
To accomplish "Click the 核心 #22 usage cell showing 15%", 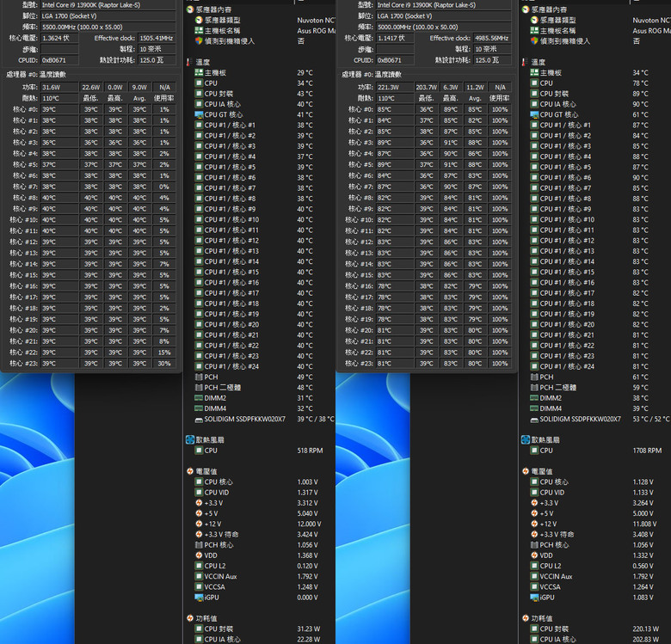I will coord(164,353).
